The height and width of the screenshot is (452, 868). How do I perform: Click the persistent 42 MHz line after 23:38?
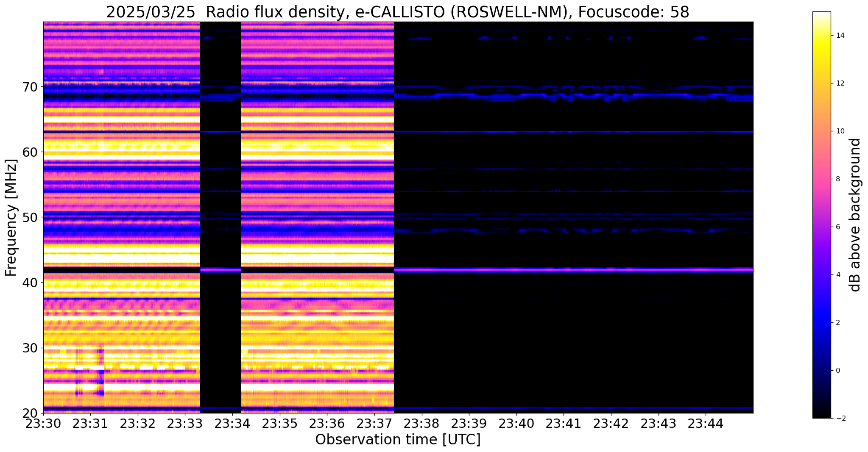[574, 269]
